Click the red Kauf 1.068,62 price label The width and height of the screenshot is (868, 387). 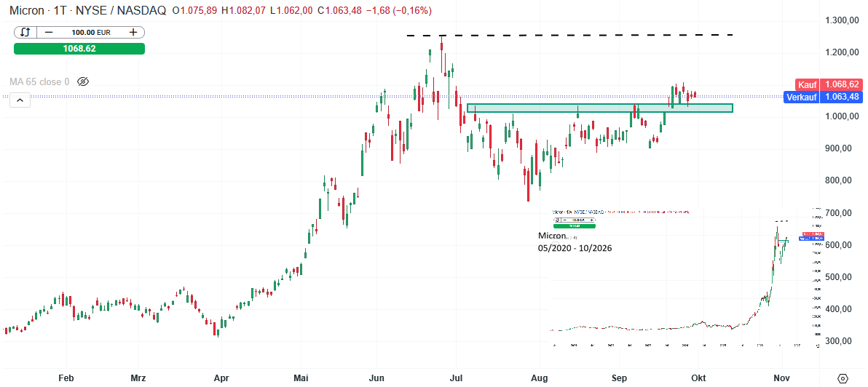[x=828, y=84]
